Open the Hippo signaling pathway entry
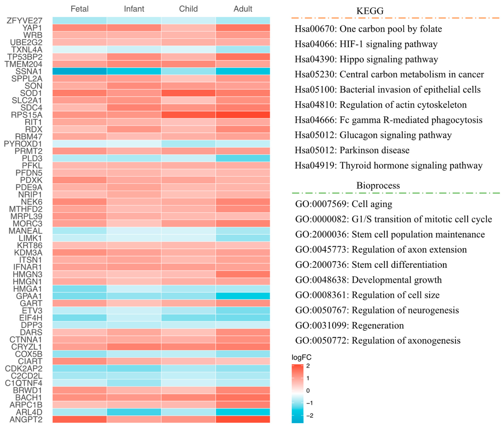Screen dimensions: 504x429 [x=366, y=59]
